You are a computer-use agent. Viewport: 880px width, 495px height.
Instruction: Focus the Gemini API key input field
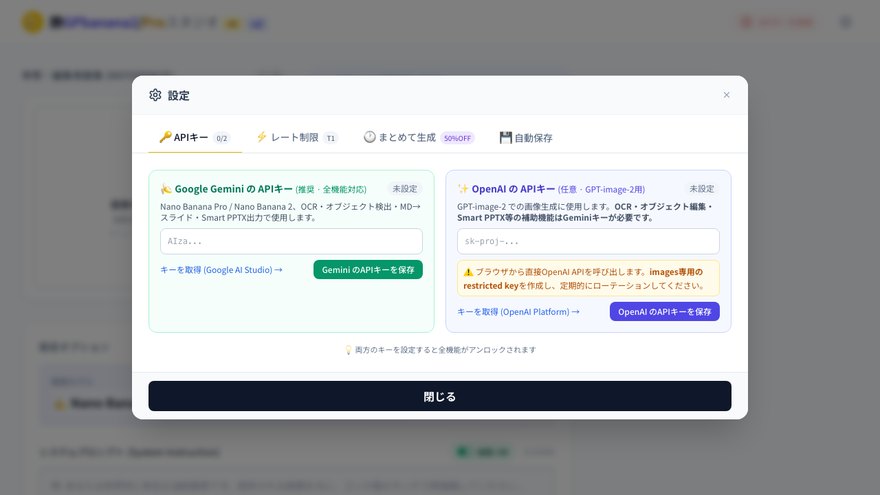pos(291,241)
